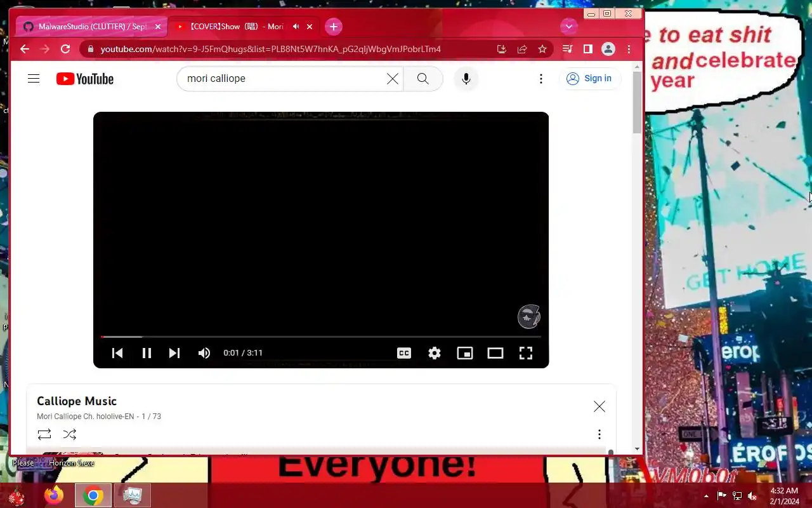Mute the tab via speaker icon
This screenshot has width=812, height=508.
coord(296,27)
